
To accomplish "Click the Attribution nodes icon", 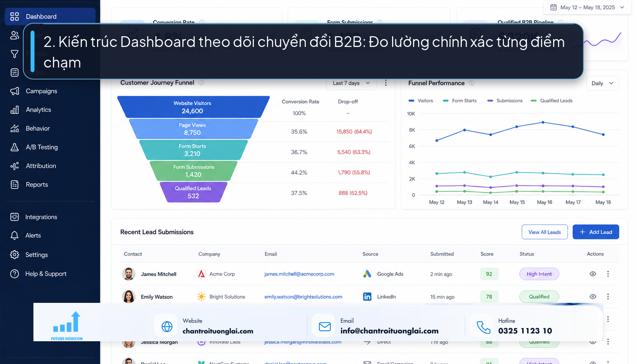I will tap(15, 166).
